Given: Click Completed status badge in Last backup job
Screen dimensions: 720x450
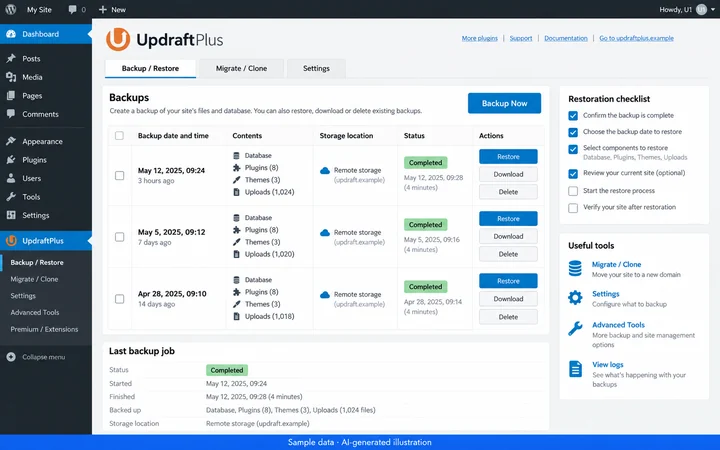Looking at the screenshot, I should tap(227, 370).
